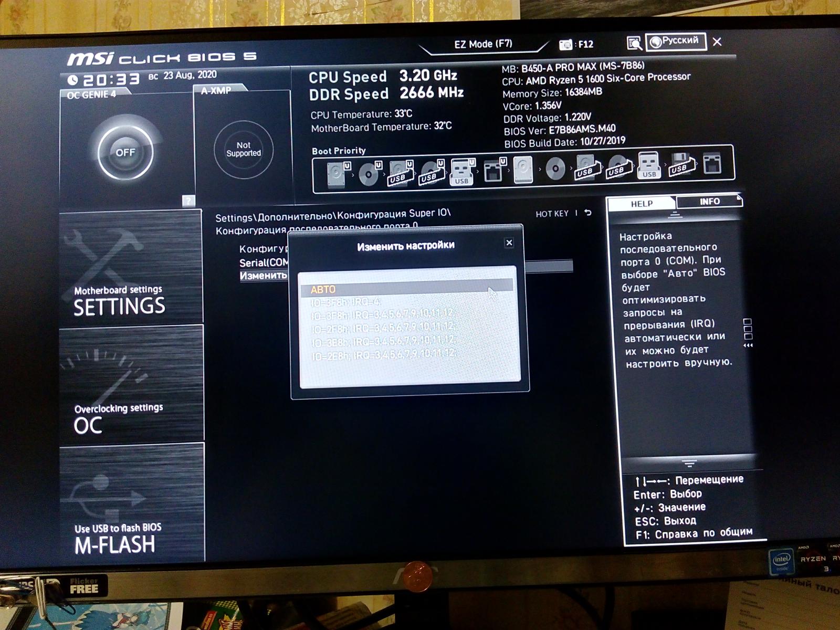Select the legacy hard disk boot device
The height and width of the screenshot is (630, 840).
pos(523,170)
